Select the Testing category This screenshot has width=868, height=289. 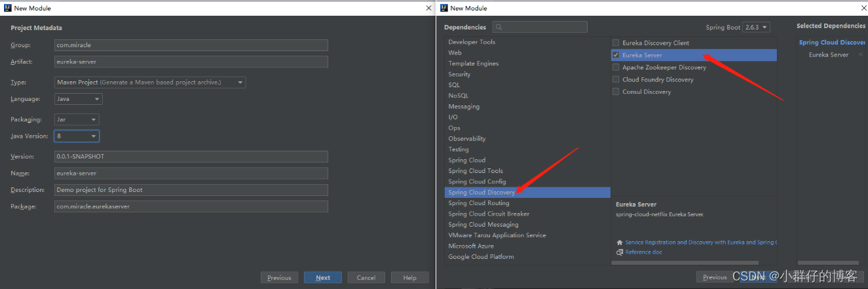[527, 149]
